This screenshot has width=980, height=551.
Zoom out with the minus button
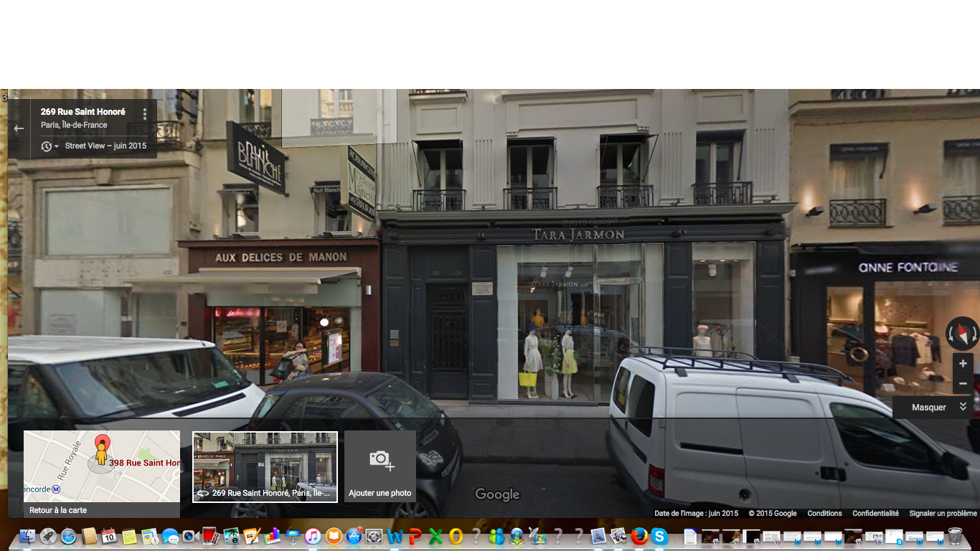click(x=963, y=384)
